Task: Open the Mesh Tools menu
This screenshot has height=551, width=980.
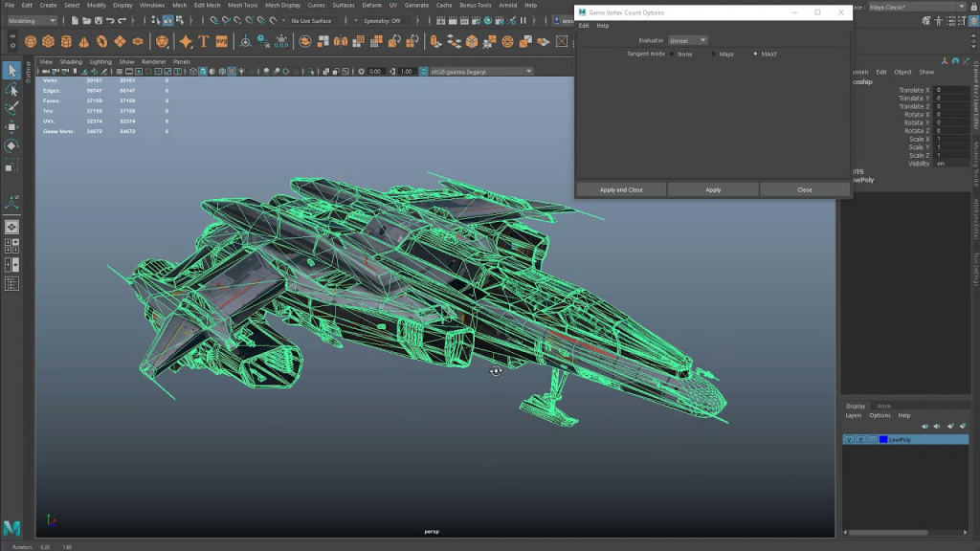Action: (x=242, y=5)
